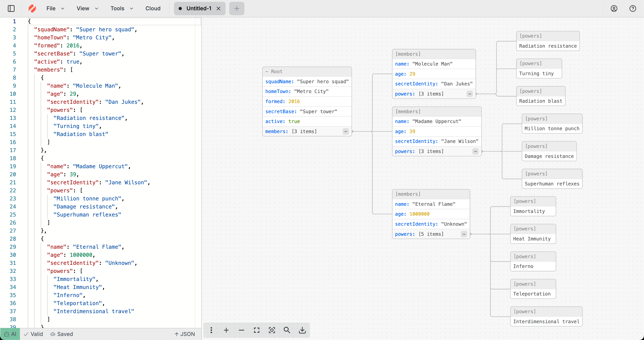Collapse the members list on Root node
The image size is (644, 340).
coord(345,131)
